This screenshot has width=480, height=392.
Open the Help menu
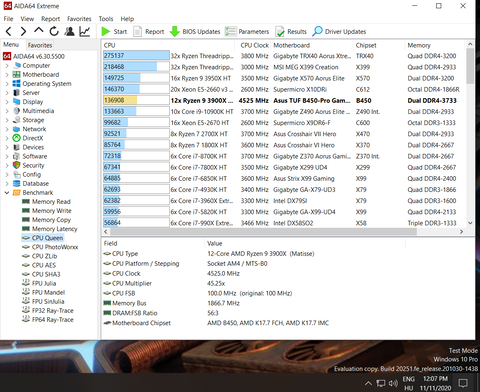(127, 19)
